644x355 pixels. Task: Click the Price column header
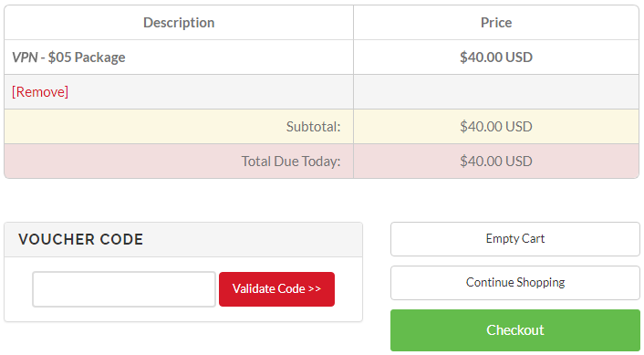pyautogui.click(x=496, y=23)
